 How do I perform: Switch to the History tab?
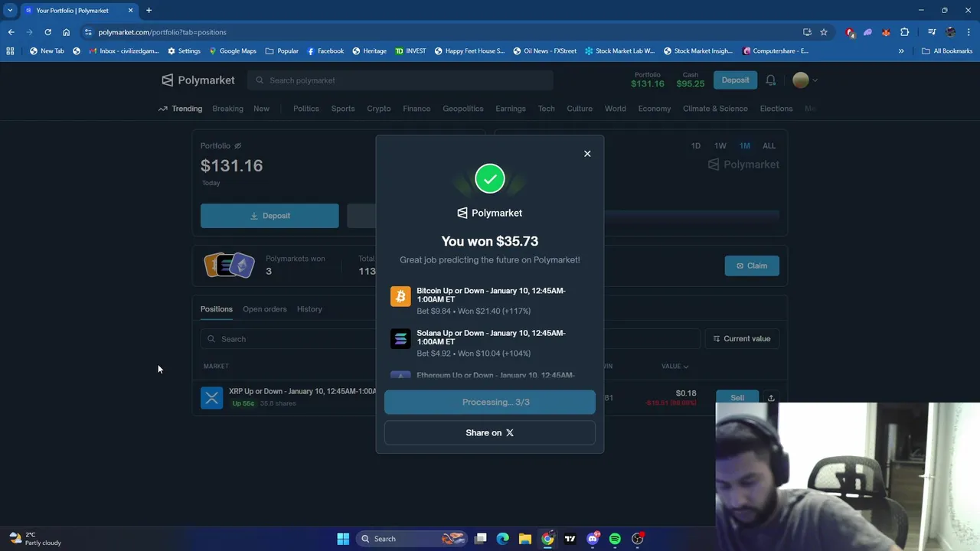(309, 309)
